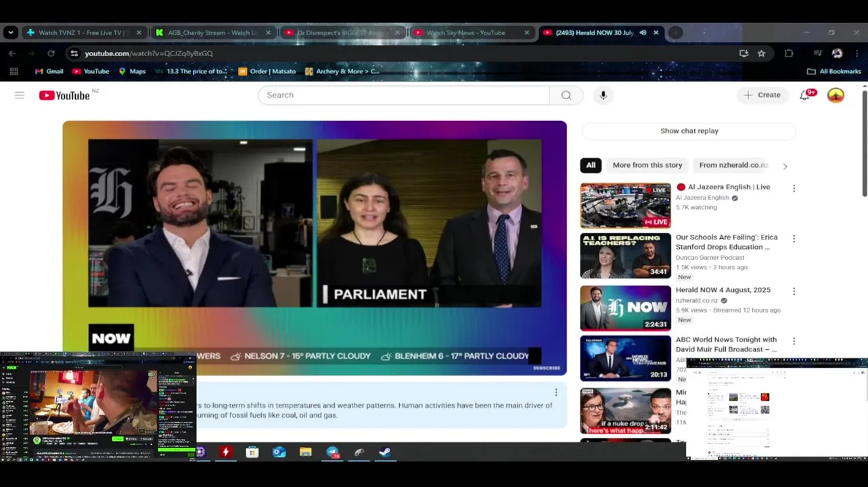Open the All Bookmarks folder
Screen dimensions: 868x487
pos(833,71)
